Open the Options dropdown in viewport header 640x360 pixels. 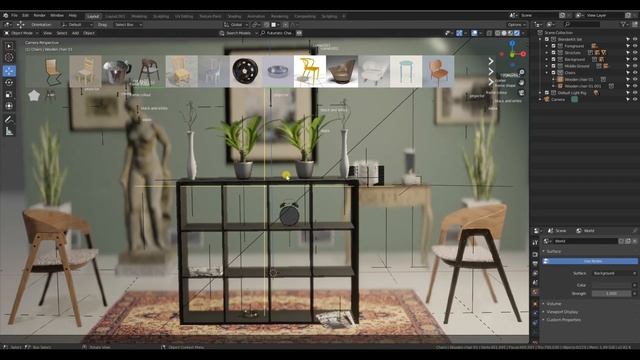pyautogui.click(x=516, y=24)
